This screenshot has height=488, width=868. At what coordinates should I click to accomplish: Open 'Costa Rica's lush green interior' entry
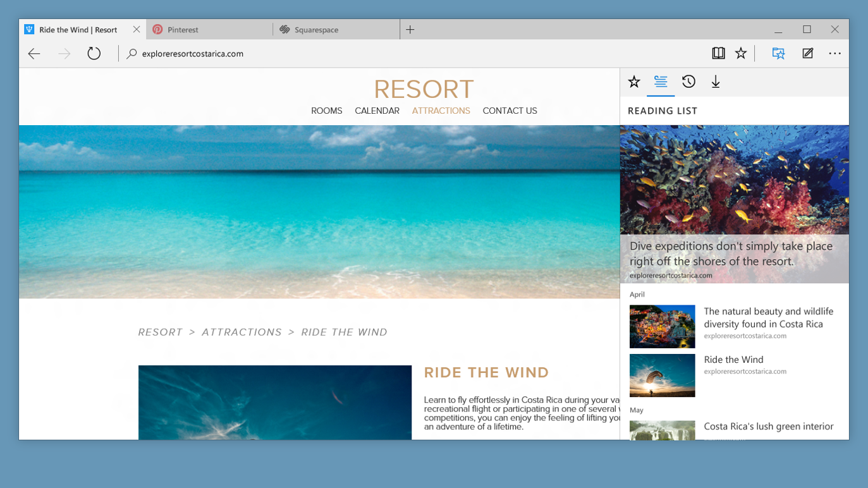point(769,427)
